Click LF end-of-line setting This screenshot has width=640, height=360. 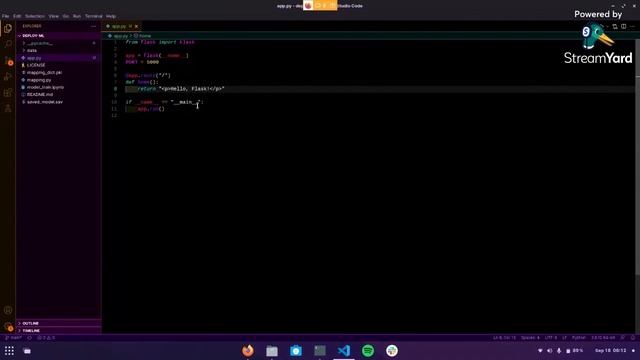[564, 338]
